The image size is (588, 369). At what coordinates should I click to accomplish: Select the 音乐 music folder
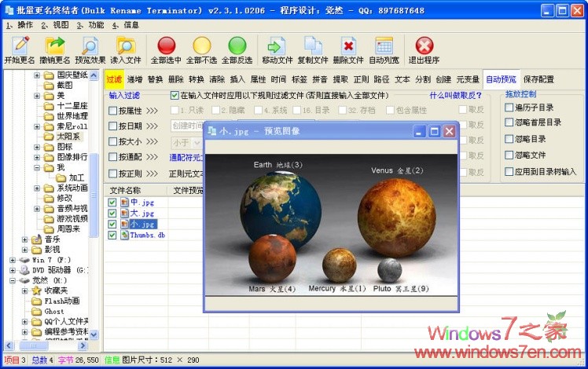[x=52, y=239]
